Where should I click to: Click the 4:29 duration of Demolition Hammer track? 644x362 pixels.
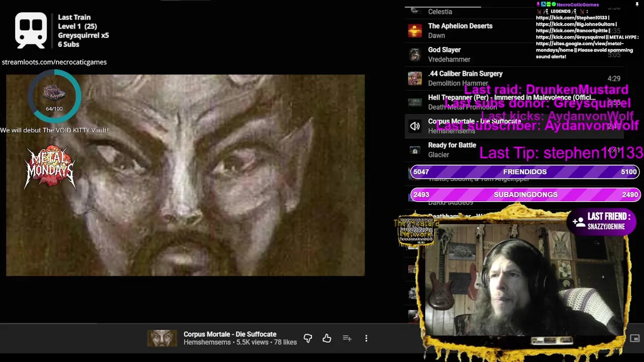coord(614,79)
